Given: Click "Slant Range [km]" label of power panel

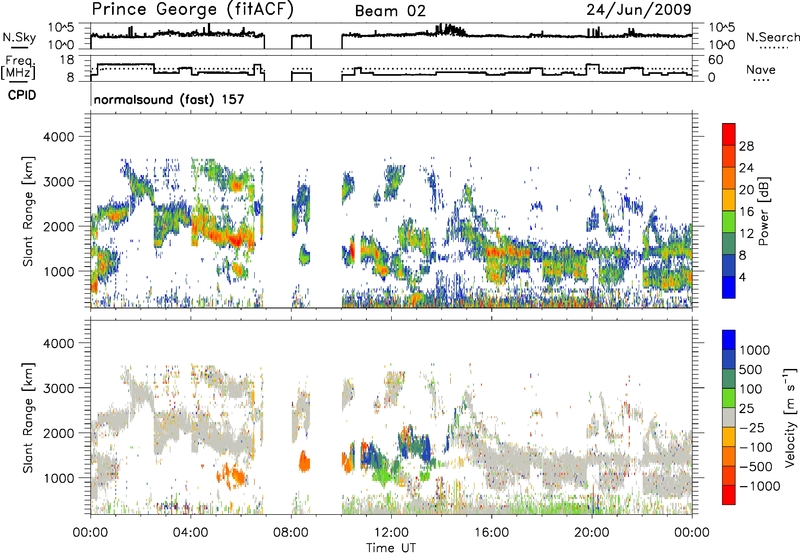Looking at the screenshot, I should [28, 211].
